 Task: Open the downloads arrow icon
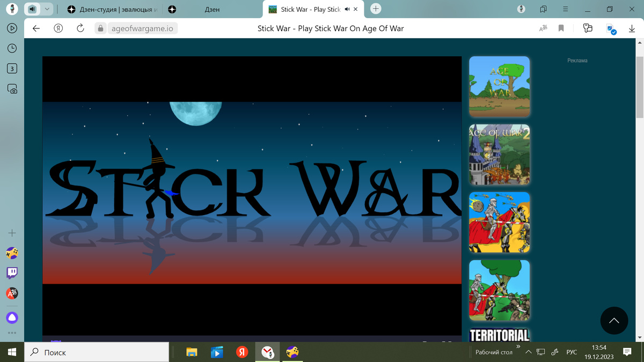pyautogui.click(x=632, y=28)
